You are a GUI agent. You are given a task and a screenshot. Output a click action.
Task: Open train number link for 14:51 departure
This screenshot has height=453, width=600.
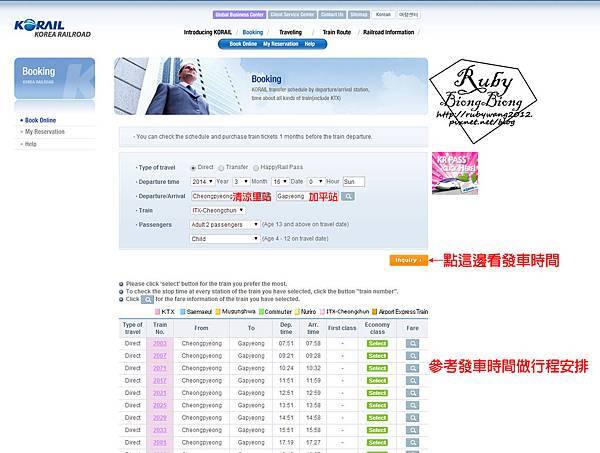(160, 418)
